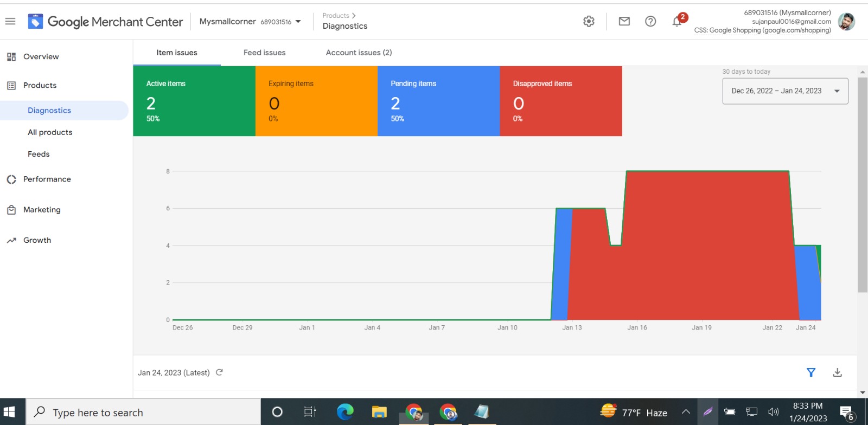Open the notifications bell

677,22
